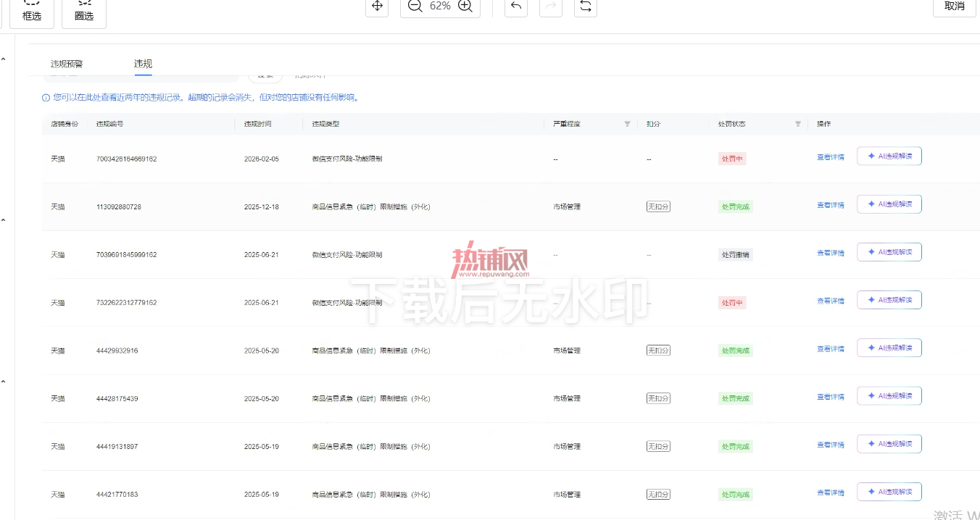Click AI违规解读 for violation 7003426164669162
Viewport: 980px width, 520px height.
889,156
